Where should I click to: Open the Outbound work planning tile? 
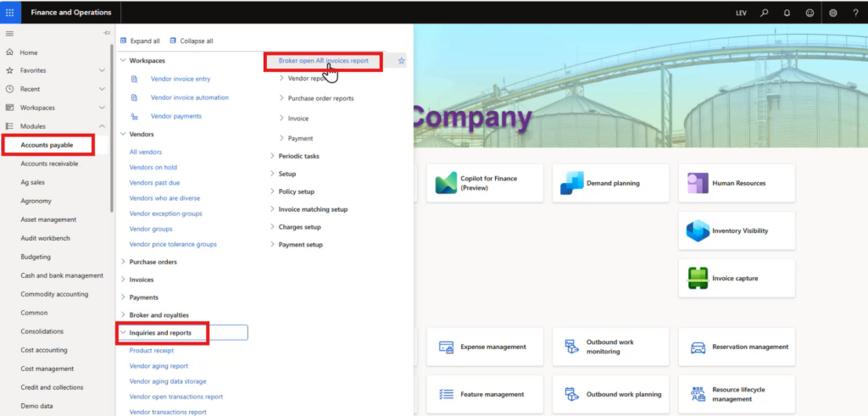tap(610, 395)
